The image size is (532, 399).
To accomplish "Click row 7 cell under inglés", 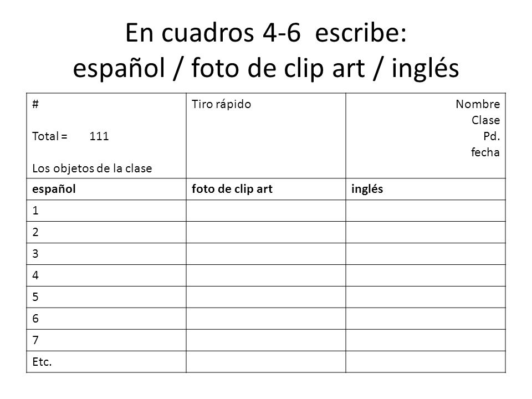I will 426,340.
